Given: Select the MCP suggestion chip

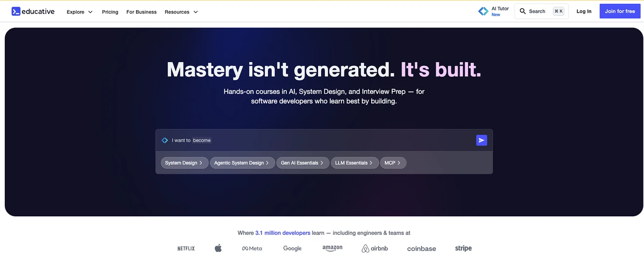Looking at the screenshot, I should tap(393, 163).
